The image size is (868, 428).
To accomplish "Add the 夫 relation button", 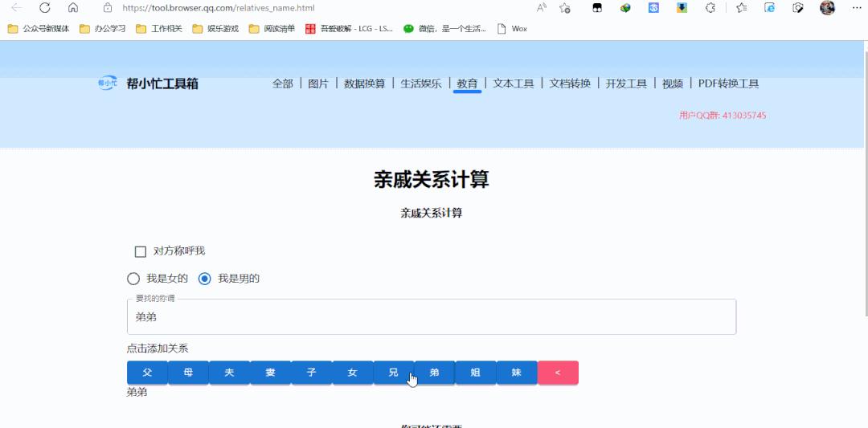I will click(229, 373).
